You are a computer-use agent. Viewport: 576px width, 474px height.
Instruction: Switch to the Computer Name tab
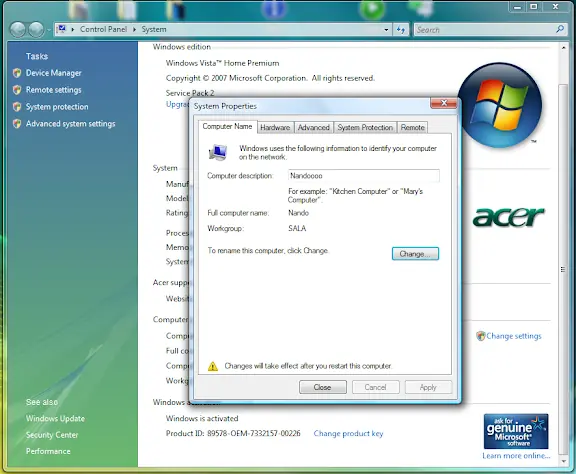tap(227, 126)
